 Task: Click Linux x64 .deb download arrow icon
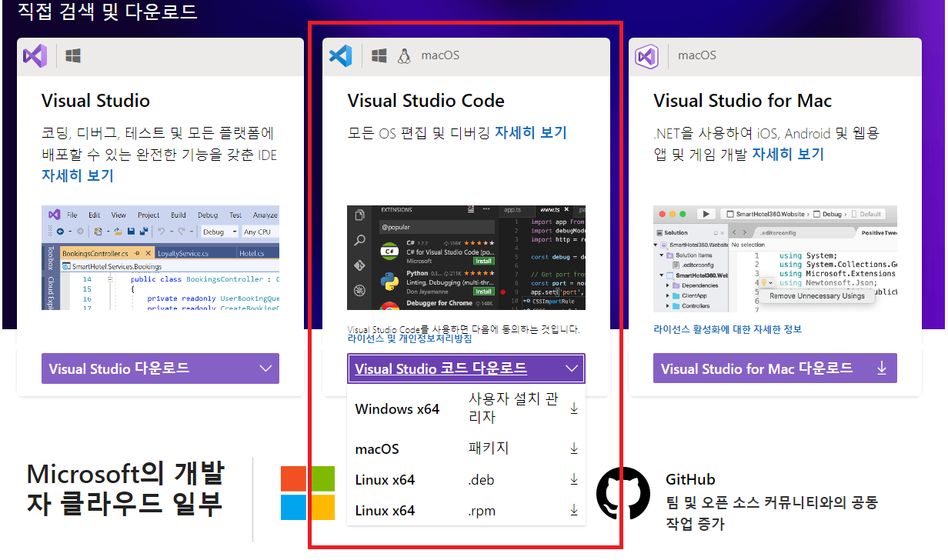click(x=574, y=479)
